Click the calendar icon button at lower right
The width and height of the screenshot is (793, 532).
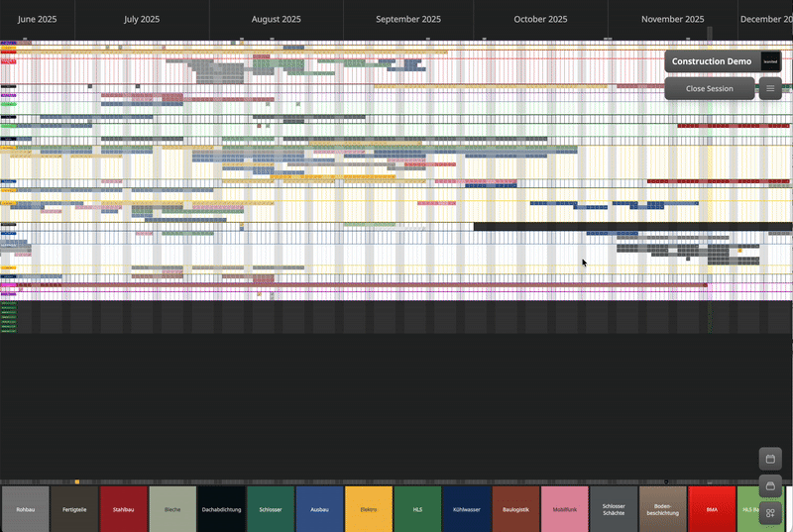[770, 459]
